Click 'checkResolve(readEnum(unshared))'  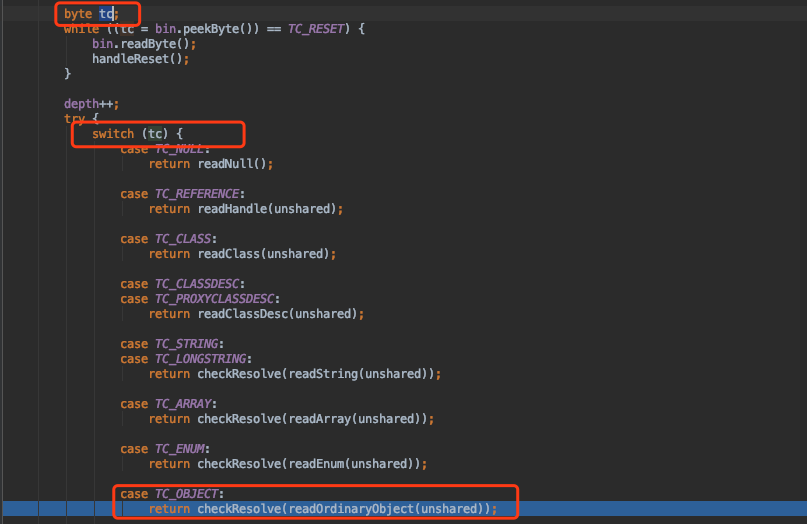pyautogui.click(x=309, y=464)
